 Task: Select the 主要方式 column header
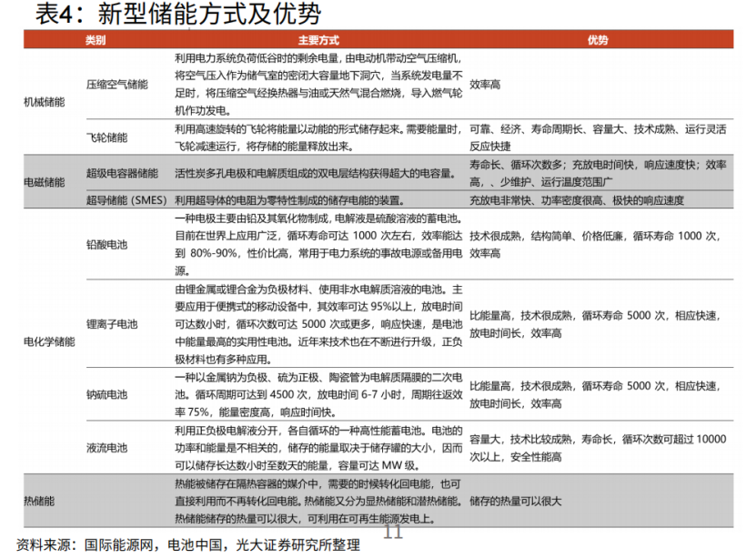(318, 41)
